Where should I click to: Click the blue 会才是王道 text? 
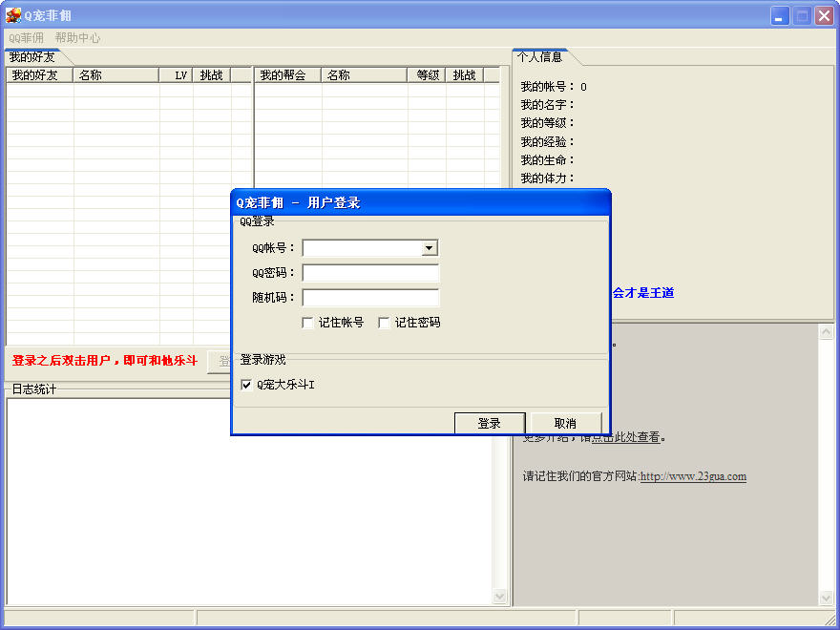coord(642,292)
